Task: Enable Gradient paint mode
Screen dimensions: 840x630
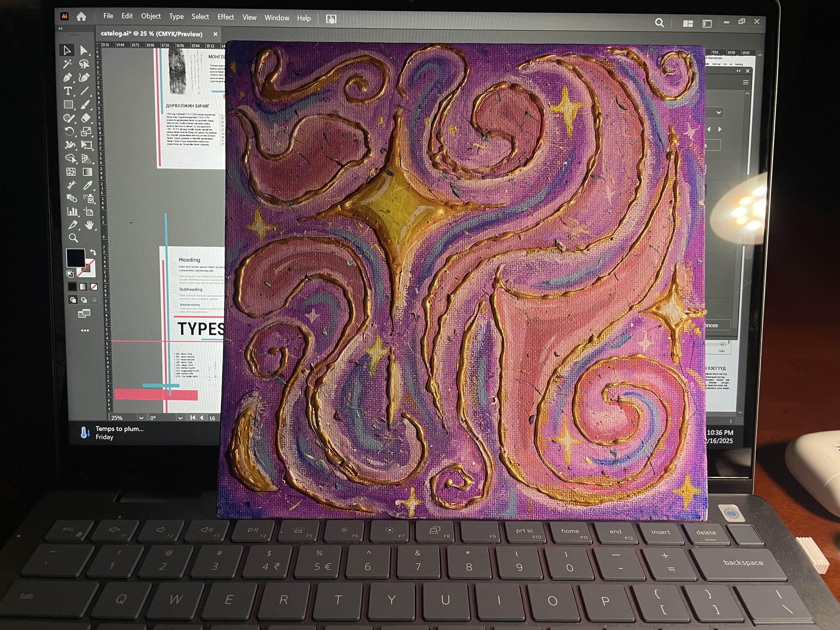Action: click(83, 287)
